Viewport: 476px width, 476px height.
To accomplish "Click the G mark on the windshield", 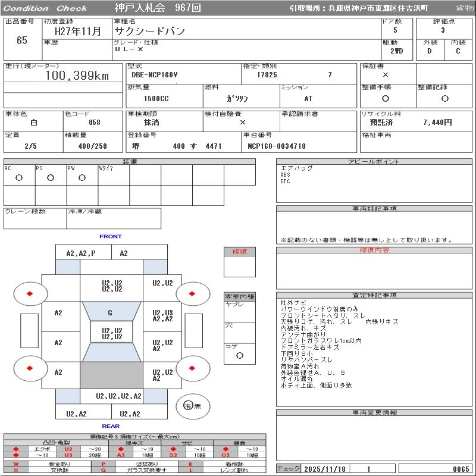I will [110, 312].
